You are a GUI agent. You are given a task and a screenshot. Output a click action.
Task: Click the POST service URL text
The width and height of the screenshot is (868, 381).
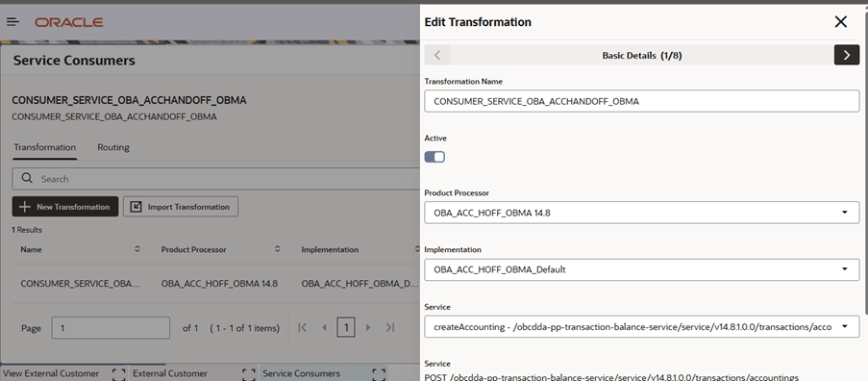point(611,377)
